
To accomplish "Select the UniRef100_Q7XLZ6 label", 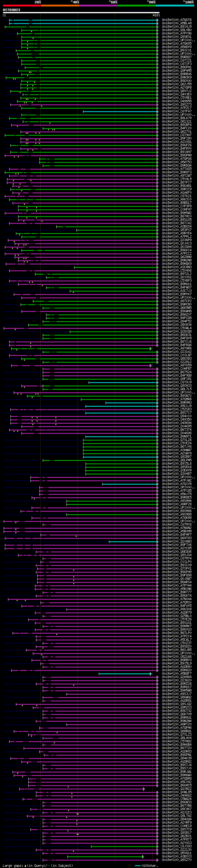I will point(177,440).
